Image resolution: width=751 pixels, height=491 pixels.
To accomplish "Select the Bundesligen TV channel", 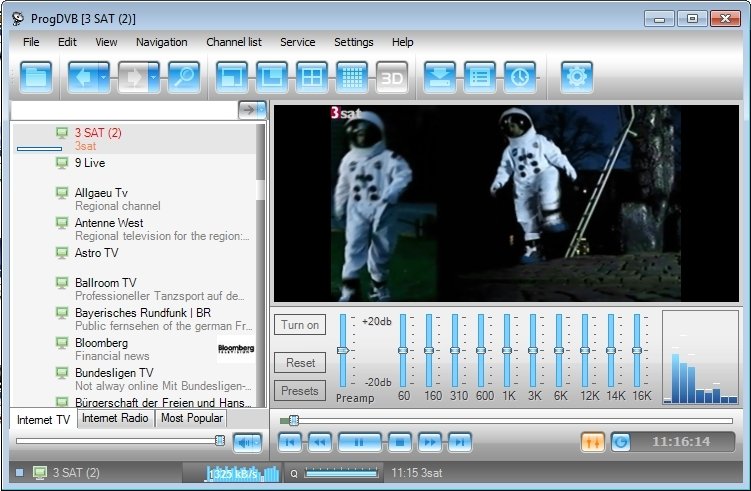I will (135, 379).
